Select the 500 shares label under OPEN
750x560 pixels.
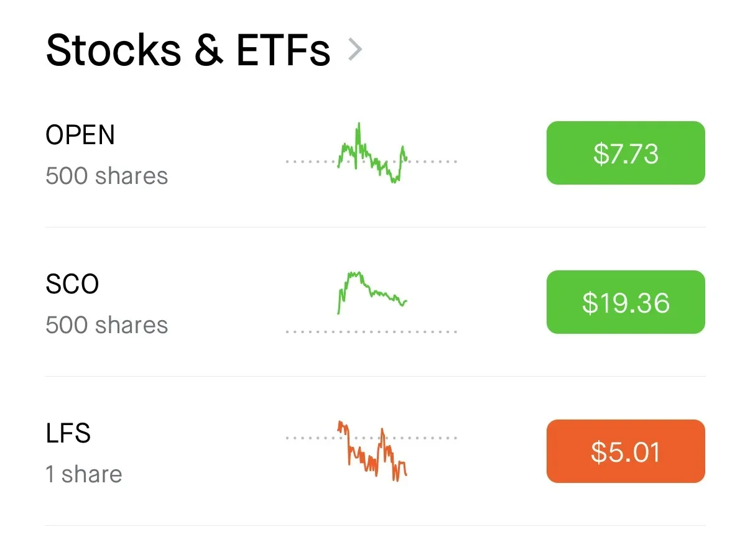[x=106, y=176]
